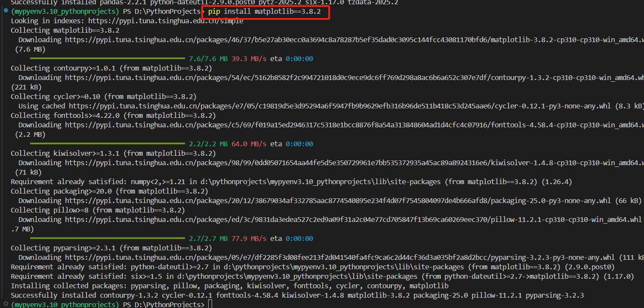Click the 'Requirement already satisfied: six>=1.5' line

click(x=322, y=276)
